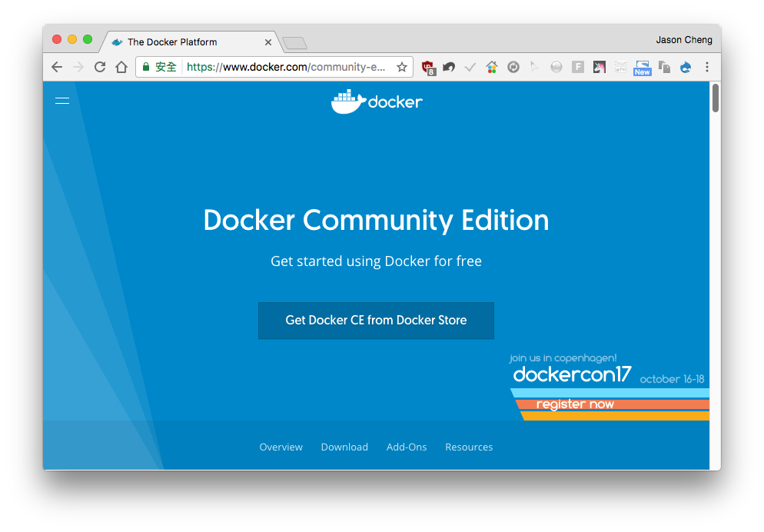Click the page vertical scrollbar thumb
Screen dimensions: 764x532
[x=716, y=98]
